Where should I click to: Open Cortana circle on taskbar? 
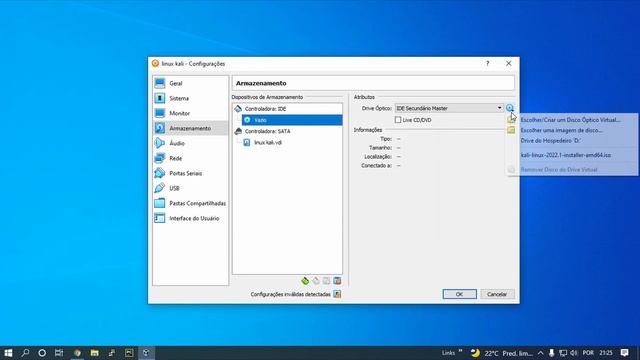[42, 353]
